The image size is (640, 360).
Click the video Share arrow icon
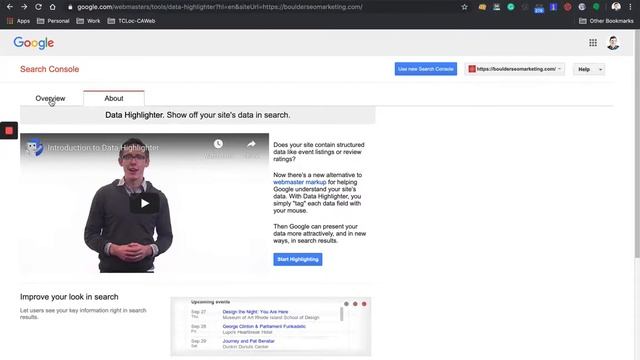coord(251,144)
